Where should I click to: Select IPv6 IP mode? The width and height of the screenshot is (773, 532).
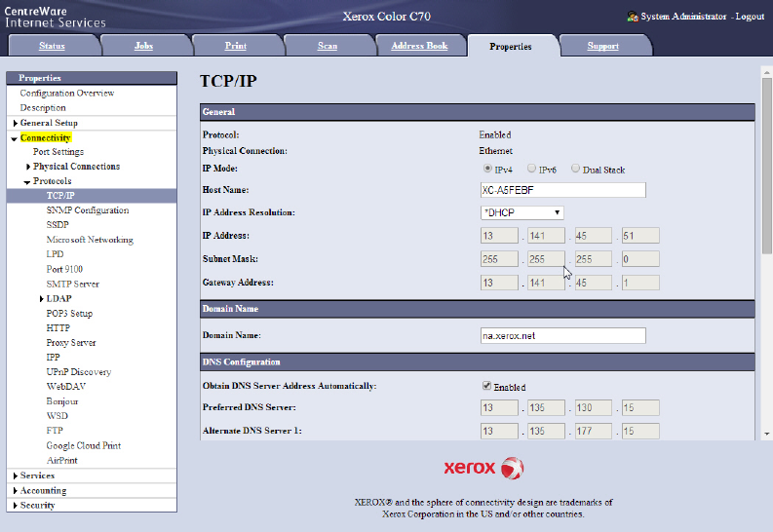point(531,169)
